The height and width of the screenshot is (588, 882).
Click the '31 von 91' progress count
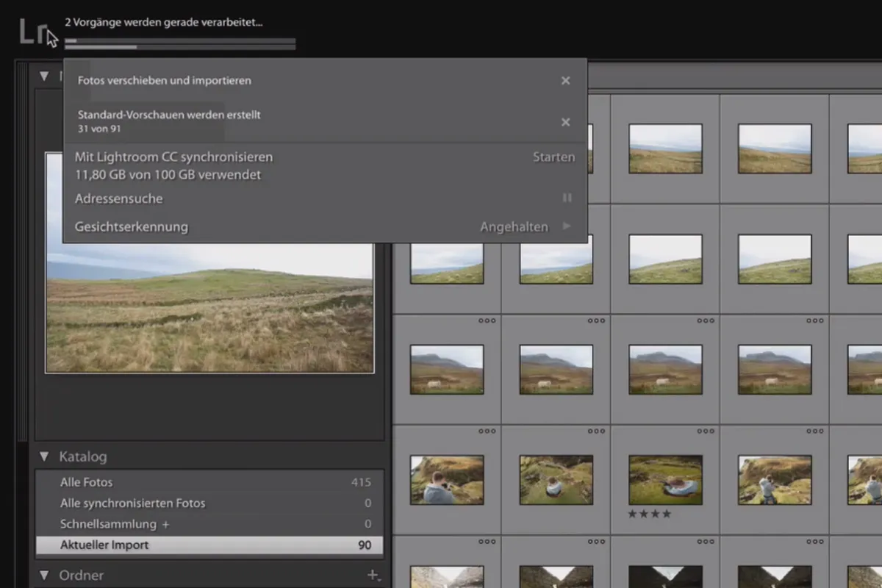pyautogui.click(x=99, y=129)
